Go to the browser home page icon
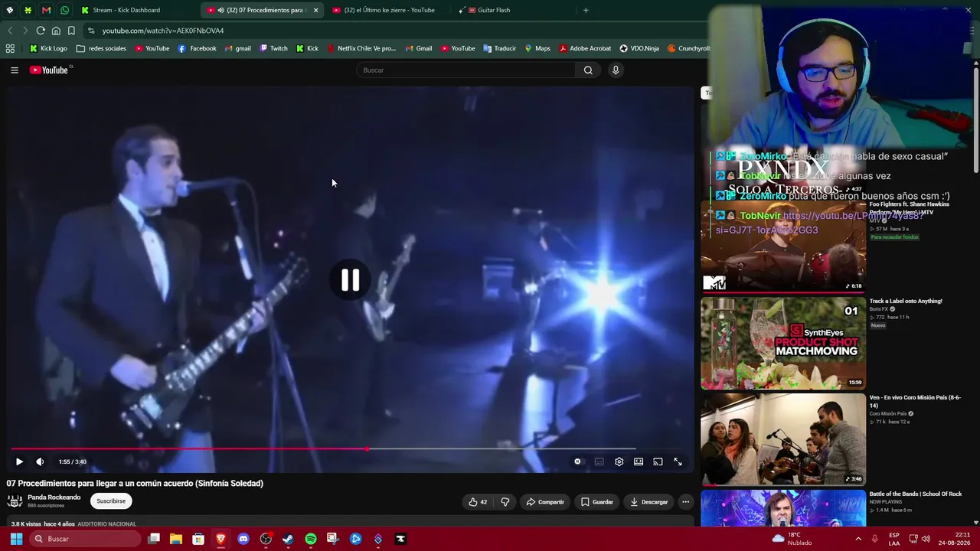This screenshot has width=980, height=551. coord(56,31)
